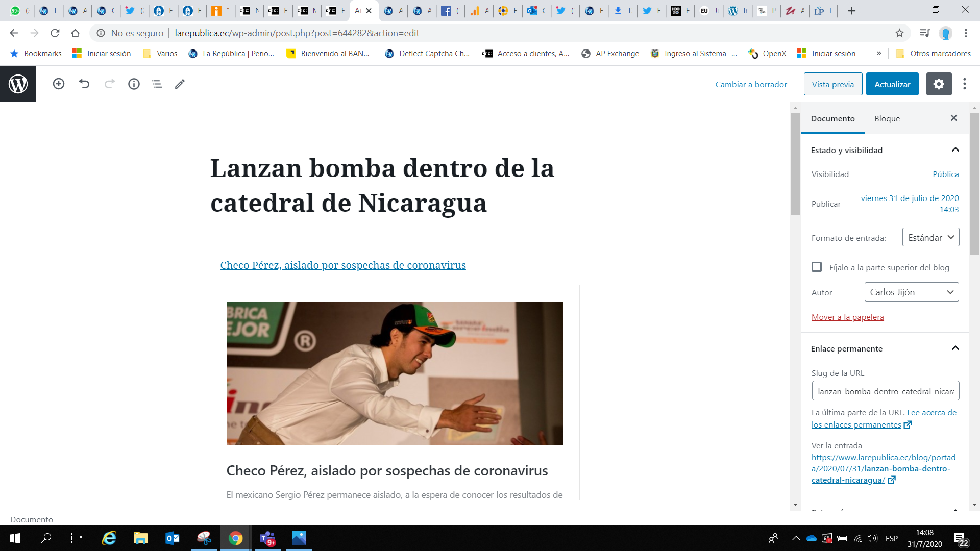Open the three-dot more options menu
This screenshot has height=551, width=980.
click(x=964, y=84)
